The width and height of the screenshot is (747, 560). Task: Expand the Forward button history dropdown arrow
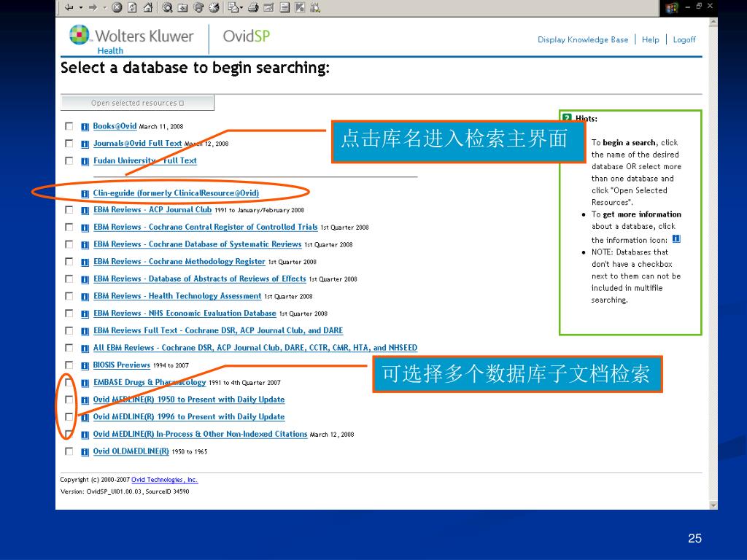[105, 7]
